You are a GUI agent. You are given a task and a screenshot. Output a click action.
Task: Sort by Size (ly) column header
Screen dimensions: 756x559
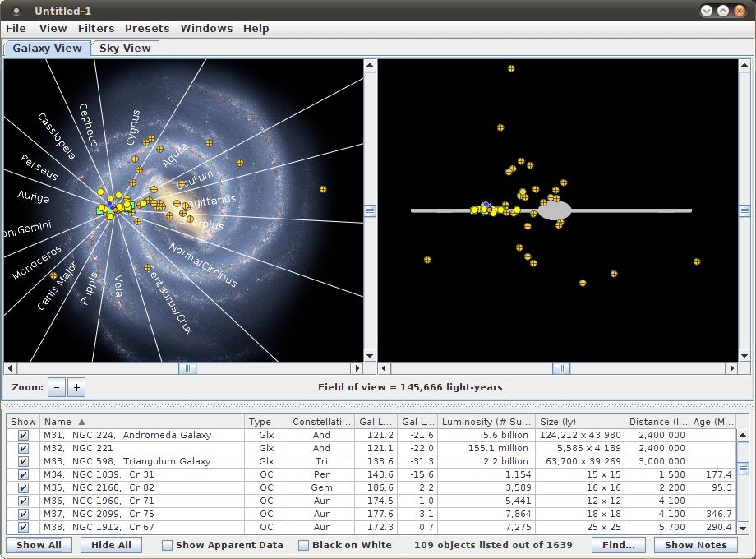pos(580,422)
